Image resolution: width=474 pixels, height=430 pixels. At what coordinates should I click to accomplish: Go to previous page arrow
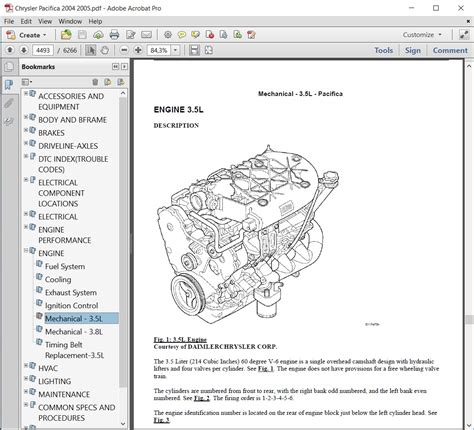click(x=10, y=50)
